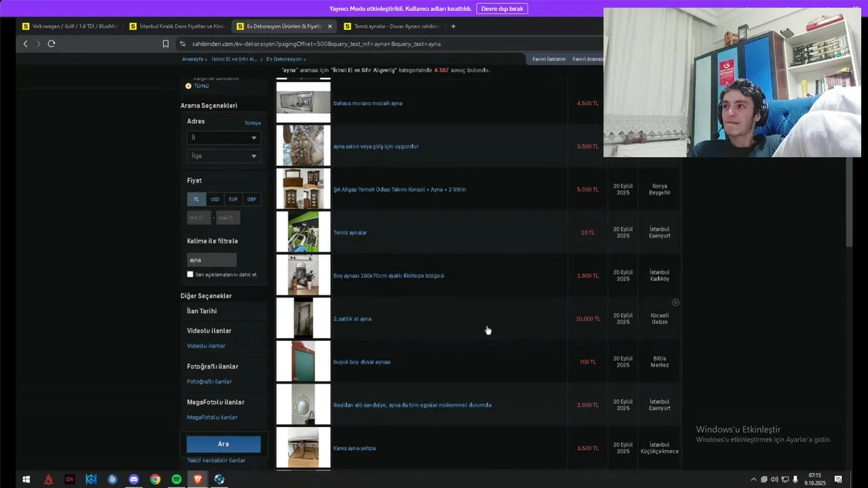The image size is (868, 488).
Task: Open site settings icon in address bar
Action: tap(182, 43)
